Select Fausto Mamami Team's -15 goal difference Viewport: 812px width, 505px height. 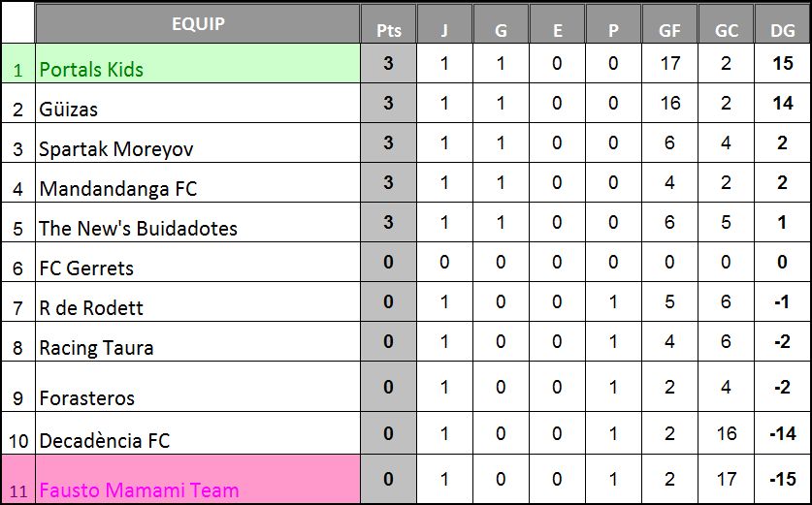pyautogui.click(x=783, y=479)
